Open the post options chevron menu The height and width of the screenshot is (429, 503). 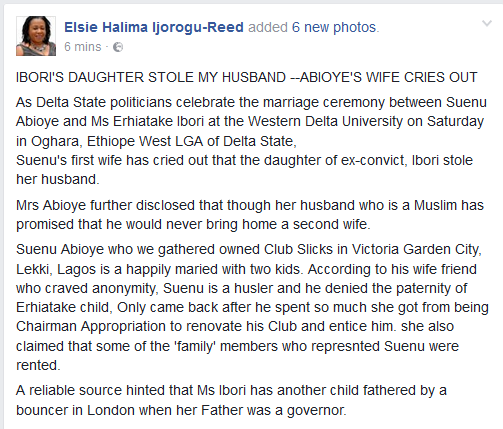click(487, 23)
